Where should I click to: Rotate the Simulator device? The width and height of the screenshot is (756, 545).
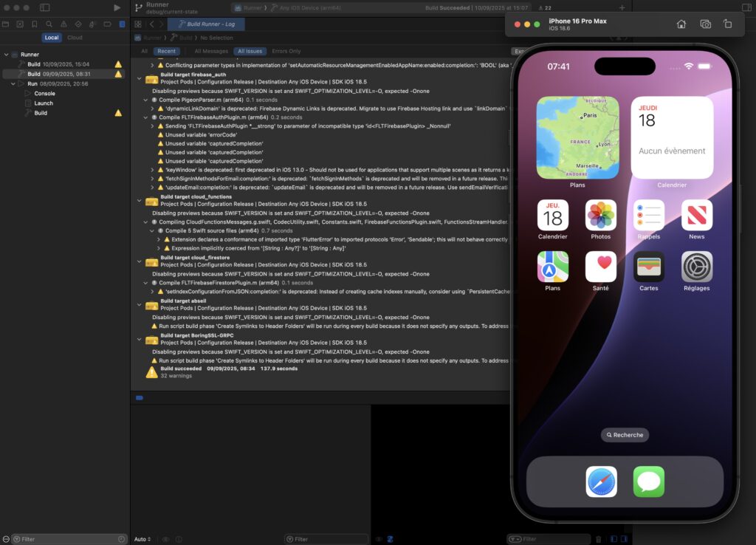[727, 24]
